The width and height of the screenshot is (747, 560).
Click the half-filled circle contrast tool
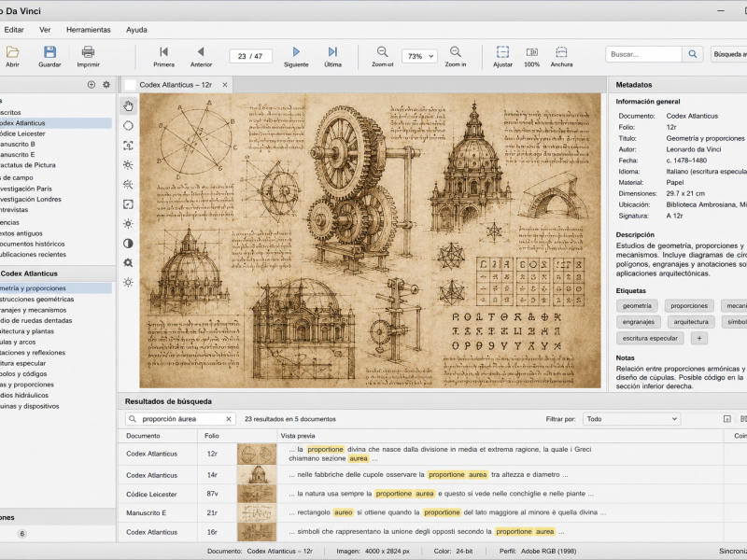coord(128,244)
